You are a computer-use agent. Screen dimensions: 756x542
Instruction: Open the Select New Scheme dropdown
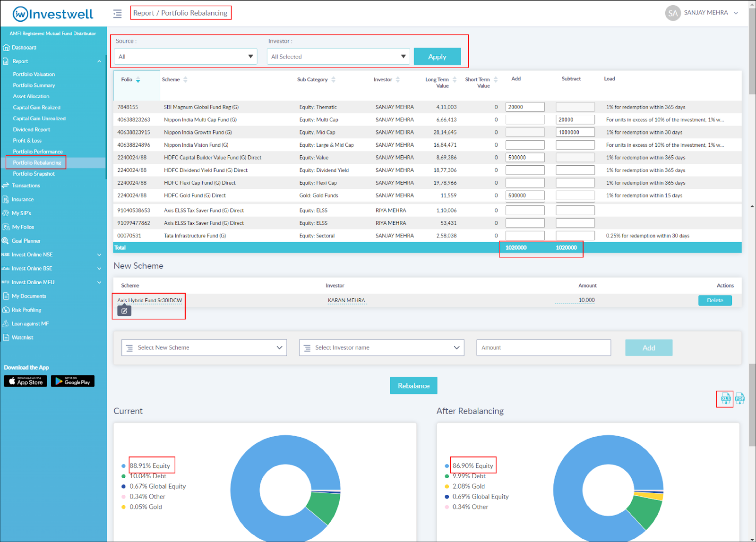coord(204,347)
